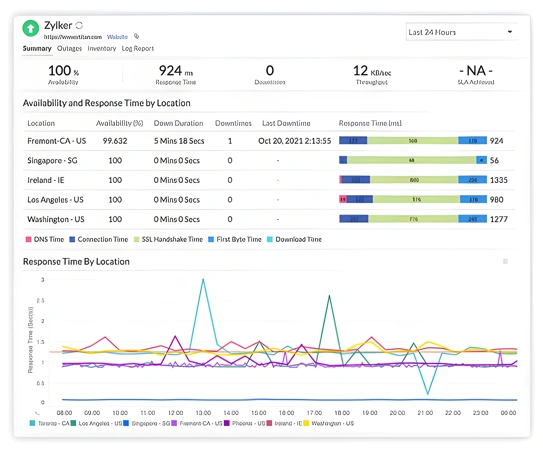Click the 100% Availability summary value
Viewport: 543px width, 450px height.
(63, 74)
